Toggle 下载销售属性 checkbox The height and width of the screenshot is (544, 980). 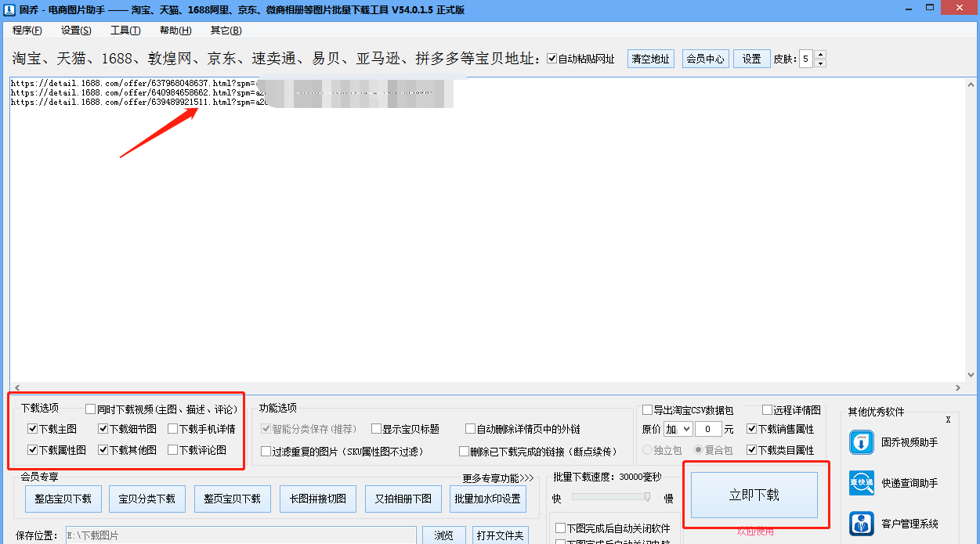(x=751, y=429)
